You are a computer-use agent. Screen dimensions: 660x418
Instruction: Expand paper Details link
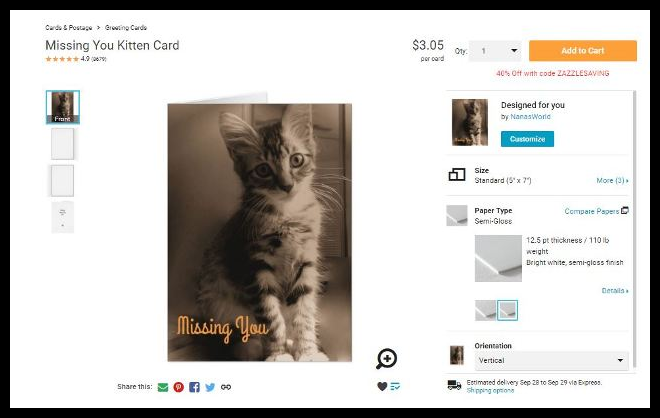click(x=615, y=290)
